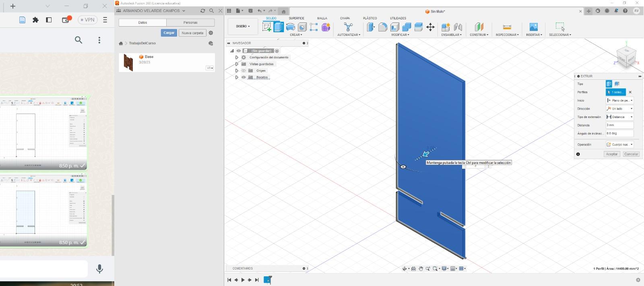The width and height of the screenshot is (644, 286).
Task: Click the Zoom Window tool
Action: [x=435, y=269]
